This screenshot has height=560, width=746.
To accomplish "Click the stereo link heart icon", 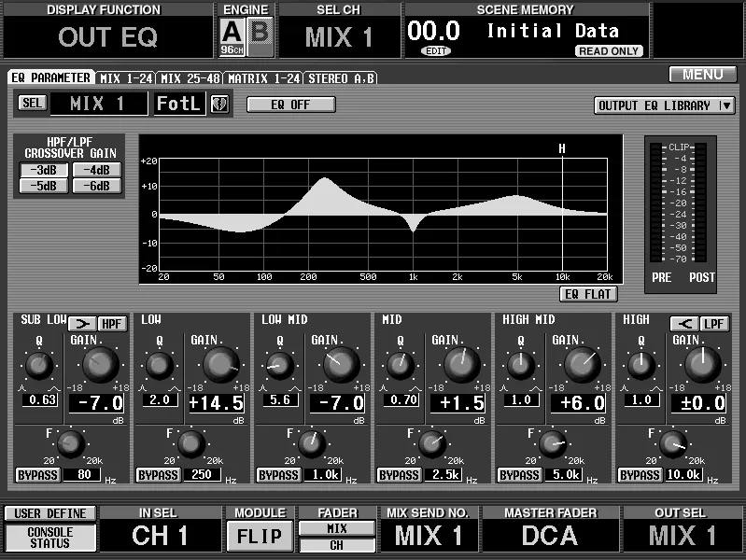I will coord(219,104).
